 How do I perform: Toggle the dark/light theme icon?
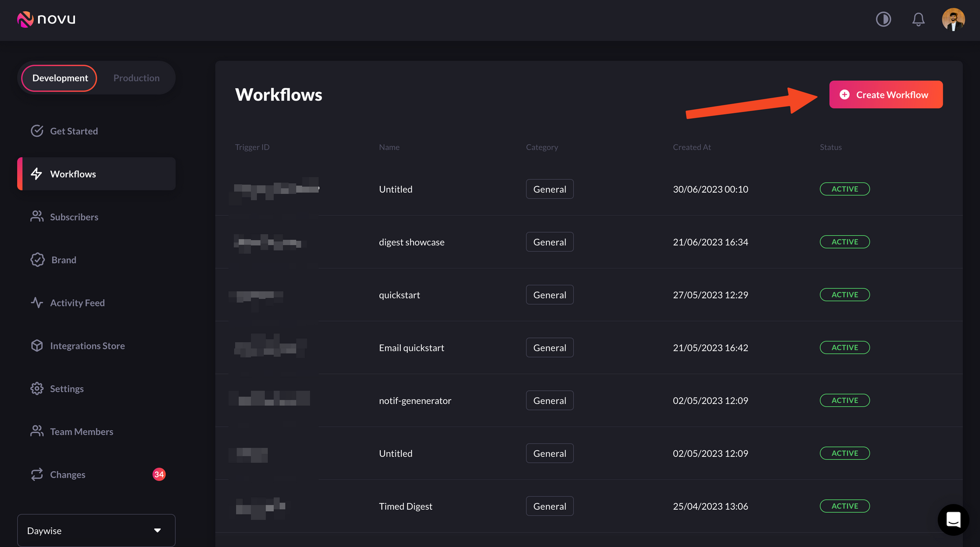click(883, 20)
